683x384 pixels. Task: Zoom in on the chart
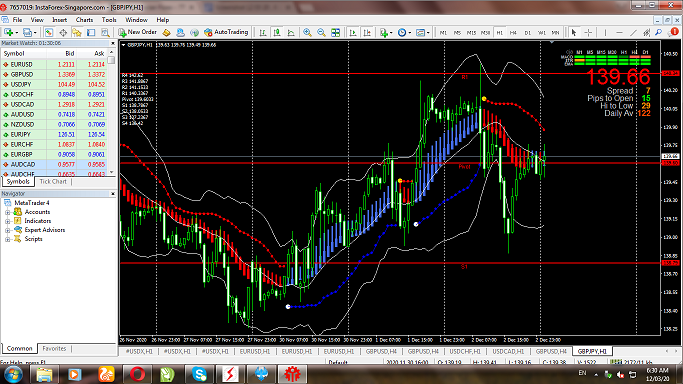(x=308, y=33)
